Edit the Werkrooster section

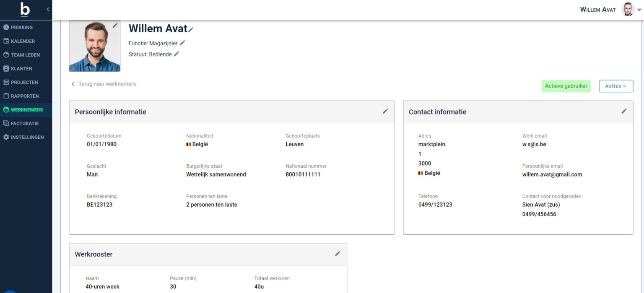click(338, 254)
